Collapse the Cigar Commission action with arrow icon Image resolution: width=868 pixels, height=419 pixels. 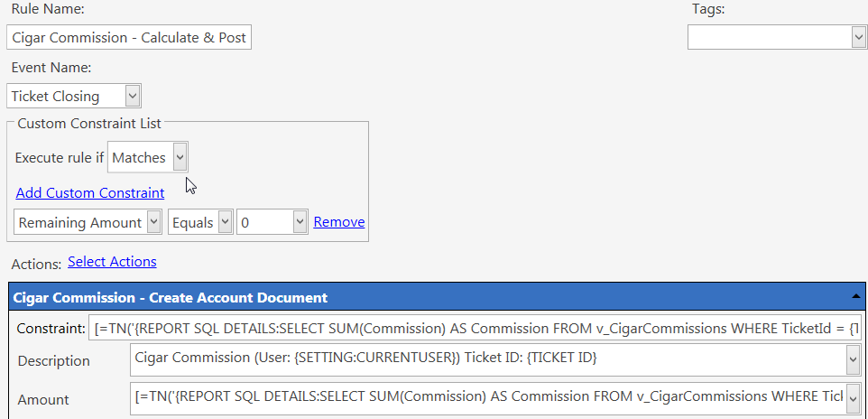click(x=856, y=297)
